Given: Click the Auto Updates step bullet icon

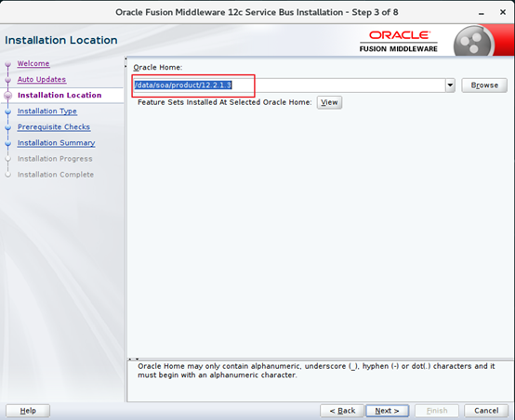Looking at the screenshot, I should [x=8, y=80].
